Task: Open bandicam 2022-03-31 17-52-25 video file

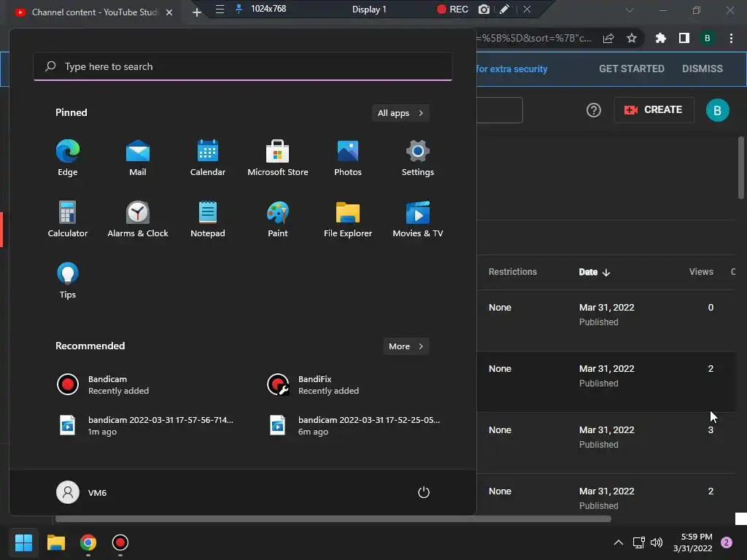Action: tap(355, 425)
